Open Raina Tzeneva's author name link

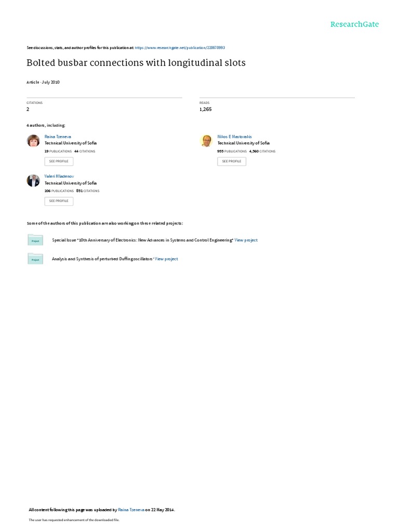click(x=58, y=137)
